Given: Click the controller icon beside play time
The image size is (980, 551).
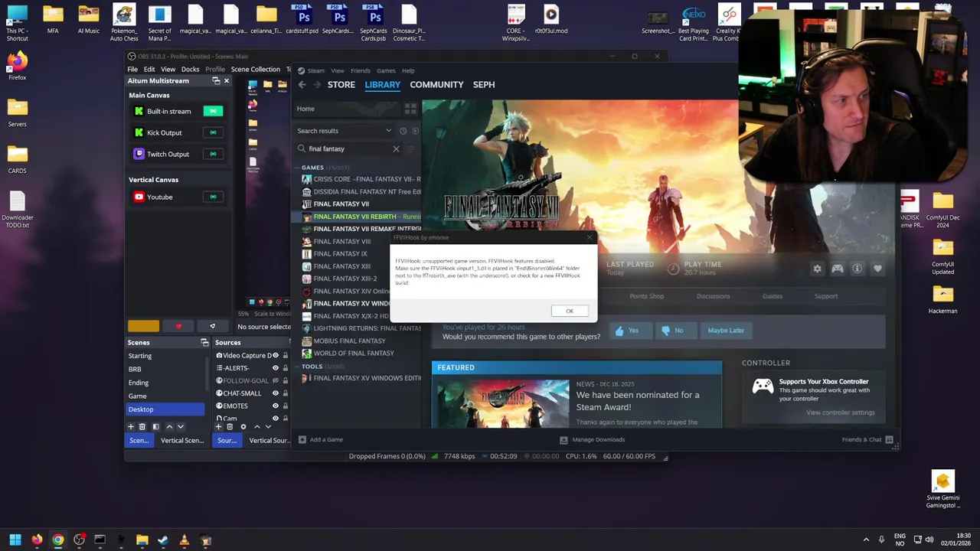Looking at the screenshot, I should [838, 269].
